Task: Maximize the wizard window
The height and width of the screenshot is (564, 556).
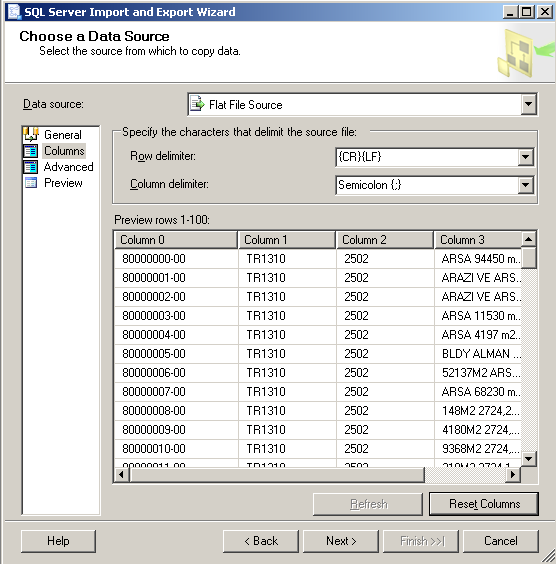Action: click(527, 12)
